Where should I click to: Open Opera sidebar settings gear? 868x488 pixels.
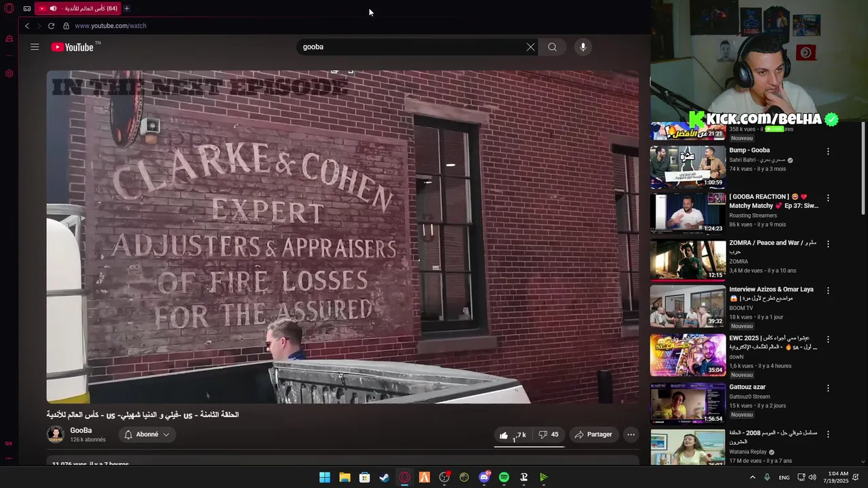click(9, 73)
